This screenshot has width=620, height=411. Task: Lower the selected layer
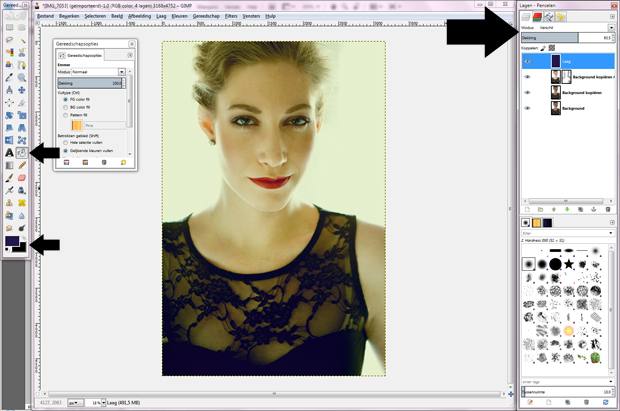click(x=567, y=209)
